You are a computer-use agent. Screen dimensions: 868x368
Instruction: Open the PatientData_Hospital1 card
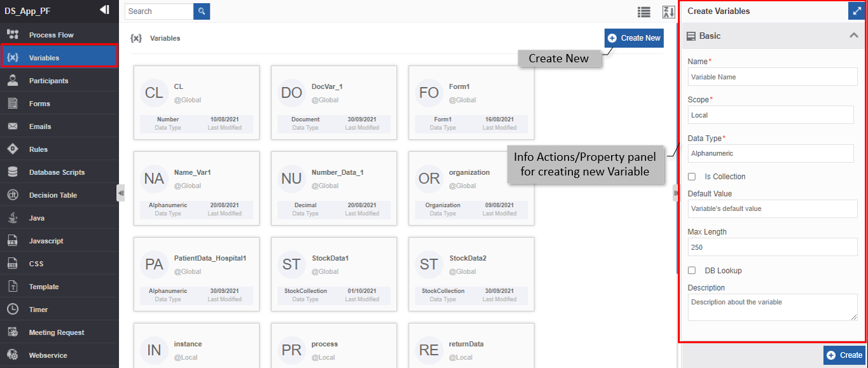pyautogui.click(x=196, y=274)
